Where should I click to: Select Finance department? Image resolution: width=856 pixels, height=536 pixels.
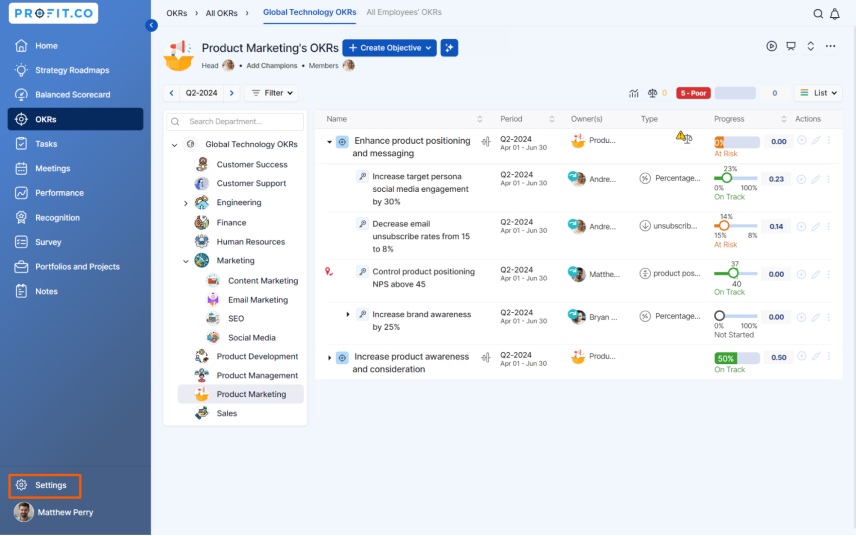[x=231, y=223]
